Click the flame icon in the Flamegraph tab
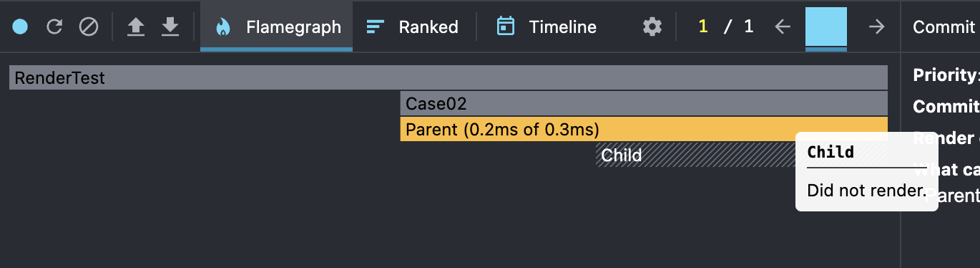This screenshot has height=268, width=980. pyautogui.click(x=223, y=27)
